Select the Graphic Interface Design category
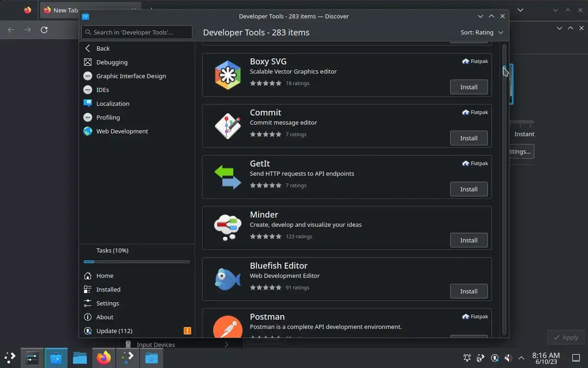This screenshot has width=588, height=368. (137, 76)
